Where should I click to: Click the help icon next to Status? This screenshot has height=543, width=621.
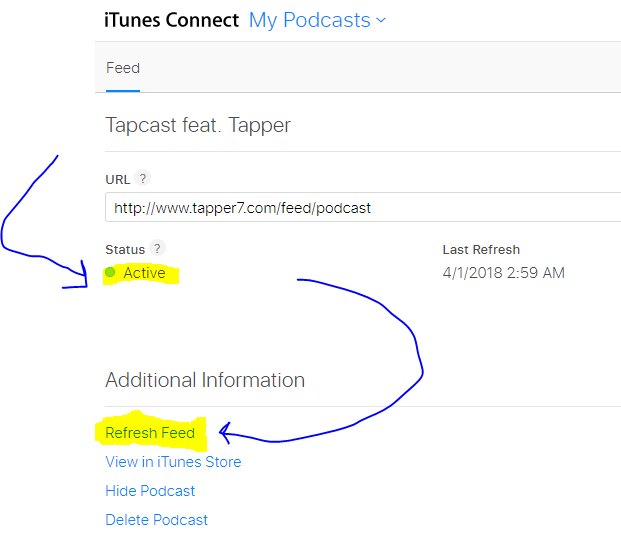[x=157, y=249]
